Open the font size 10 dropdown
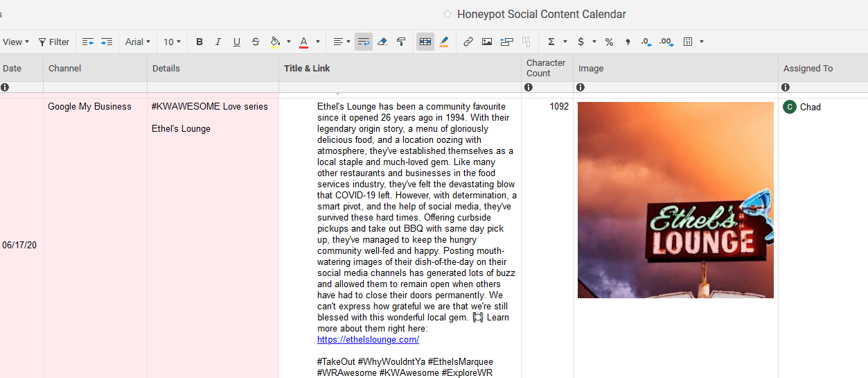Image resolution: width=868 pixels, height=378 pixels. click(x=172, y=42)
